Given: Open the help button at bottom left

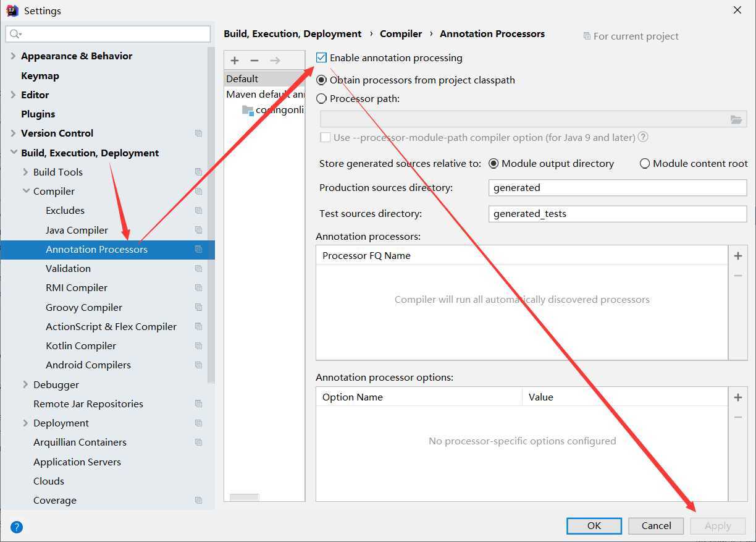Looking at the screenshot, I should [x=17, y=527].
